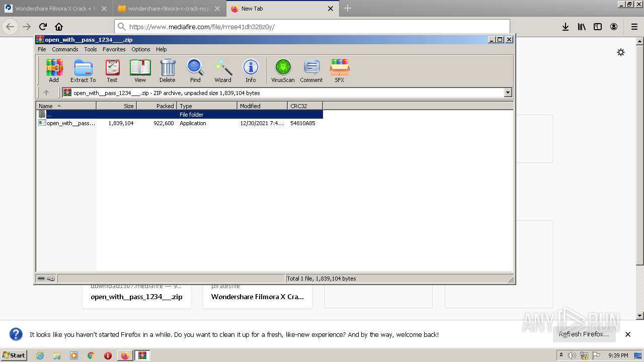
Task: Close the New Tab browser tab
Action: tap(331, 9)
